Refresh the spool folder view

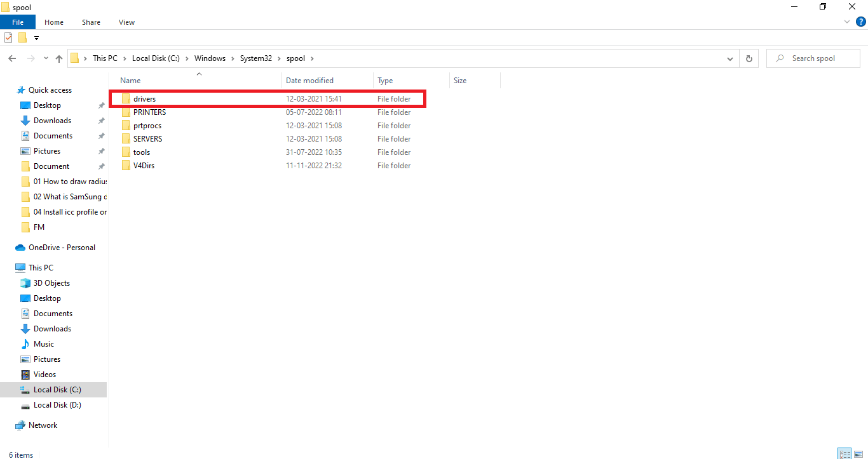pyautogui.click(x=749, y=58)
